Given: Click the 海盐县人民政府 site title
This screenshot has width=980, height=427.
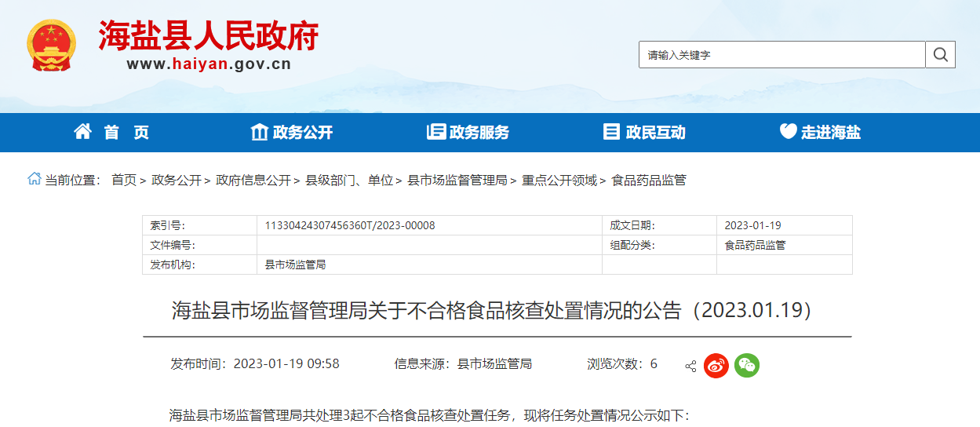Looking at the screenshot, I should [x=209, y=36].
